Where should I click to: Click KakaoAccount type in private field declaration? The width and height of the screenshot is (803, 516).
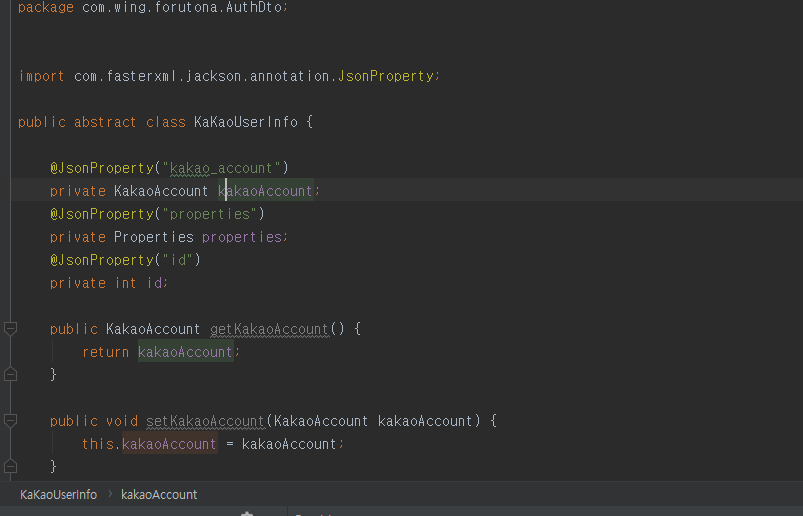pyautogui.click(x=161, y=191)
